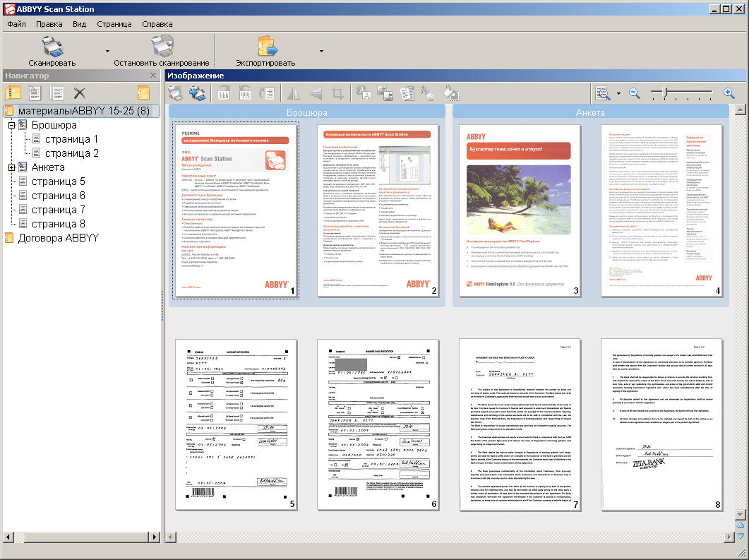The image size is (749, 560).
Task: Click the Экспортировать button
Action: (265, 51)
